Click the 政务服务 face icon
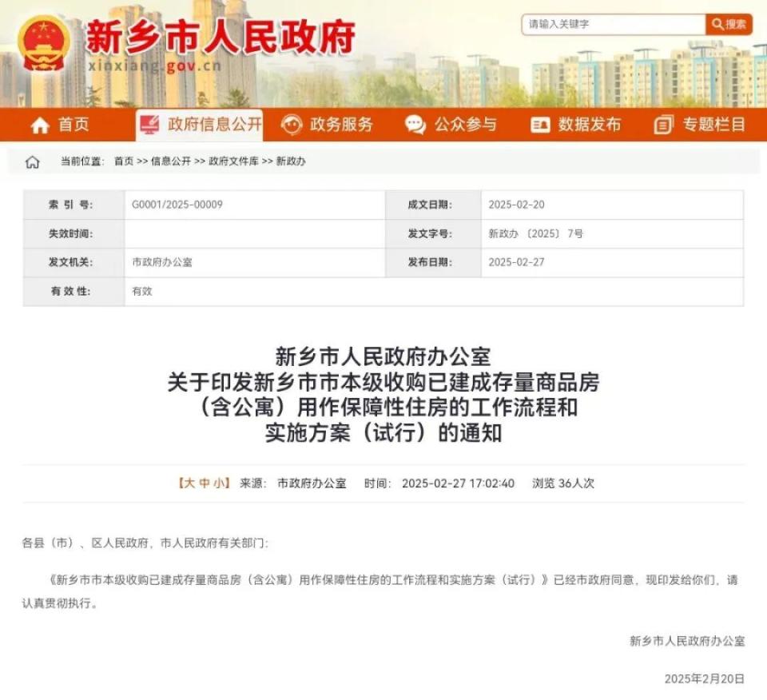767x700 pixels. 292,124
